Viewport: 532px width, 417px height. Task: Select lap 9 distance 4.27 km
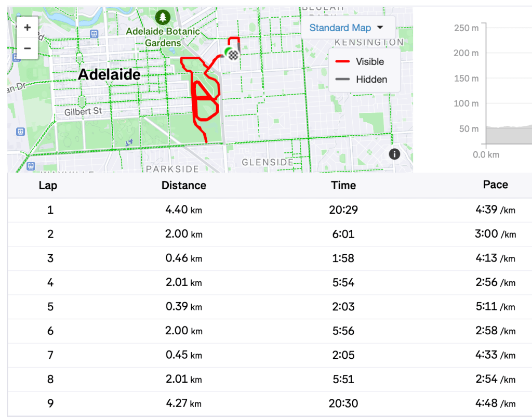pyautogui.click(x=183, y=403)
